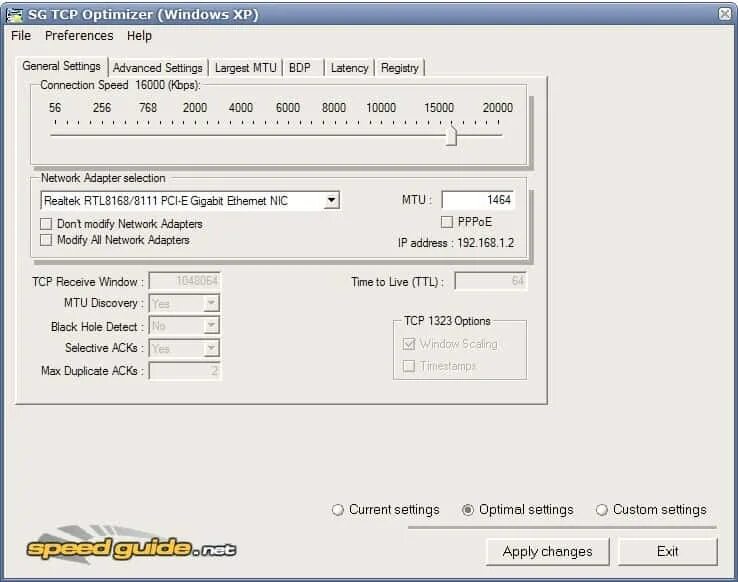Click the Time to Live (TTL) field
The image size is (738, 582).
pyautogui.click(x=490, y=281)
